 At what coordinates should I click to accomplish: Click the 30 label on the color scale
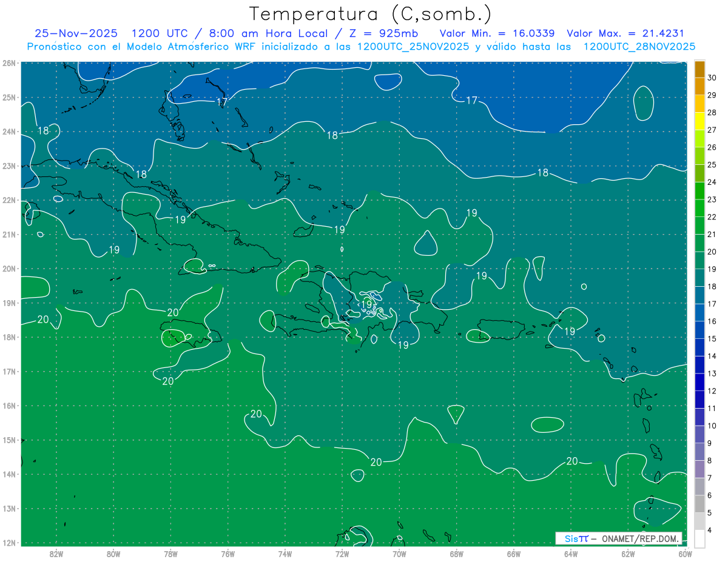pyautogui.click(x=712, y=78)
